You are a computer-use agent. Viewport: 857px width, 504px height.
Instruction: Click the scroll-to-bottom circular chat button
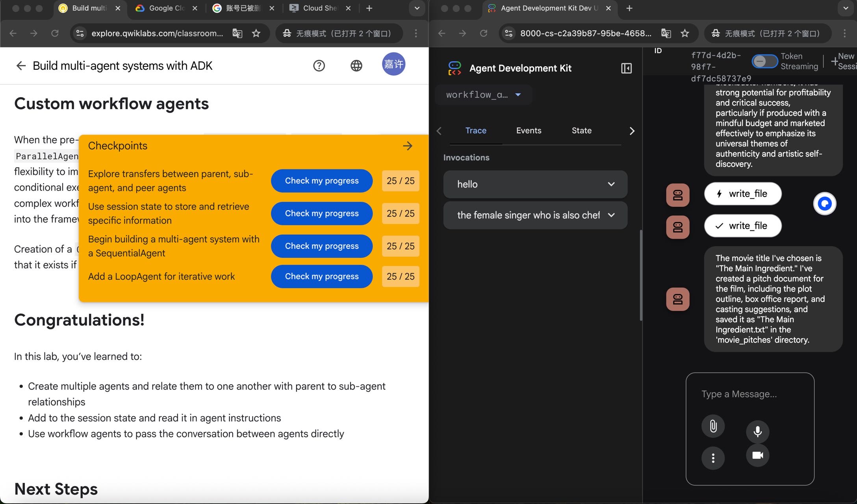pos(825,204)
